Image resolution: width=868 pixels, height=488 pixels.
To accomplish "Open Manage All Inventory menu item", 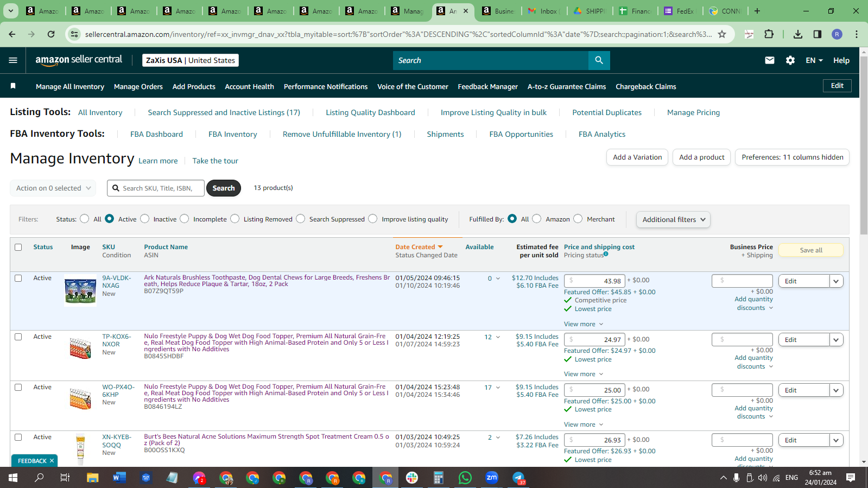I will 70,86.
